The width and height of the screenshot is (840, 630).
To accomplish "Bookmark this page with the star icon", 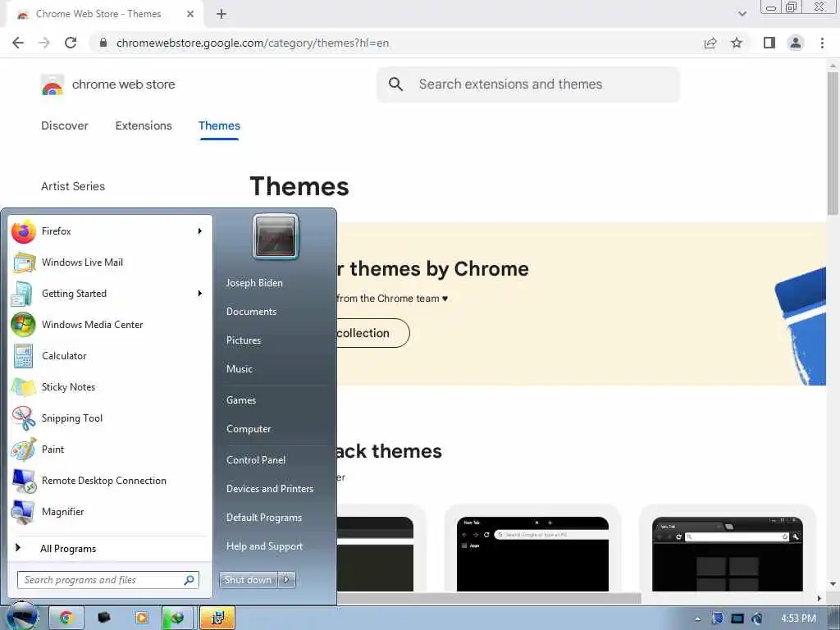I will coord(737,43).
